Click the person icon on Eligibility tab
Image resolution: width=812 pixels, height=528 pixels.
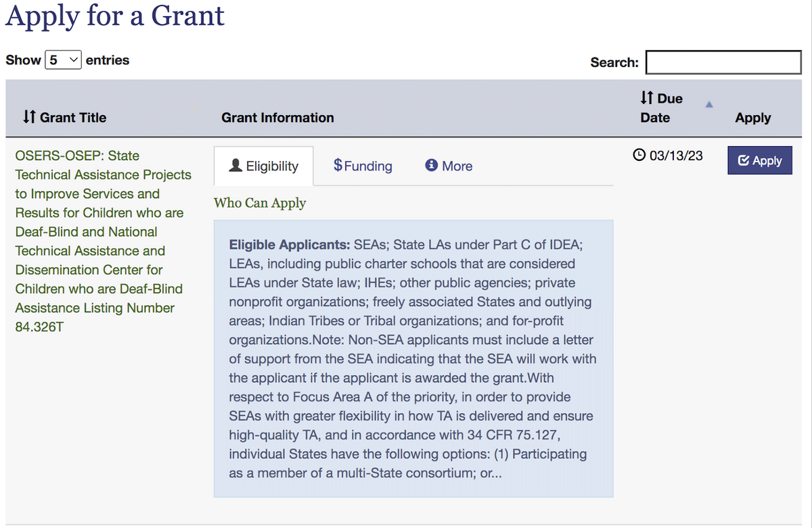tap(236, 166)
